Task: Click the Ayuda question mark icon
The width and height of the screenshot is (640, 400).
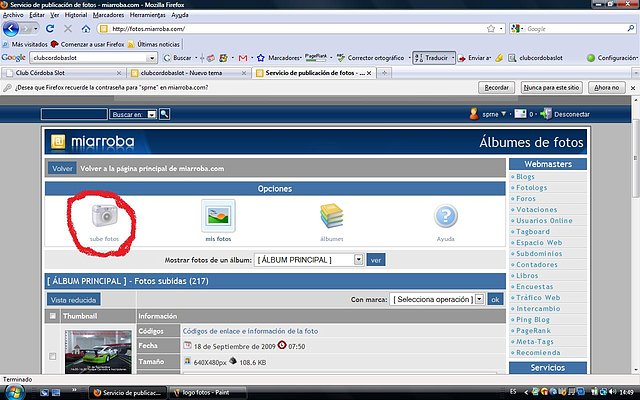Action: [x=445, y=216]
